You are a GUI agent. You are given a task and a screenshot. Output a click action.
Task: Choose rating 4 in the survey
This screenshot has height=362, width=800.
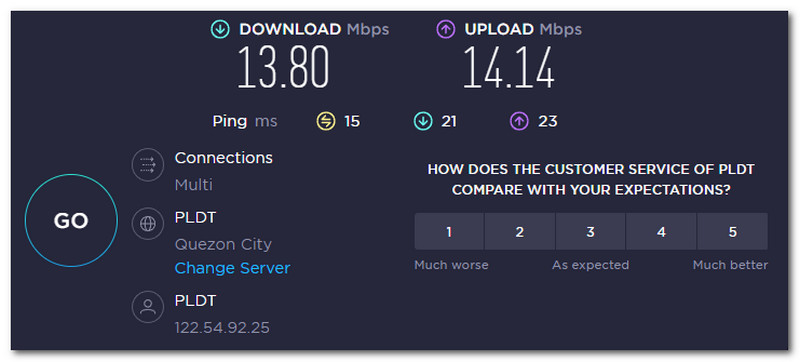pos(661,231)
